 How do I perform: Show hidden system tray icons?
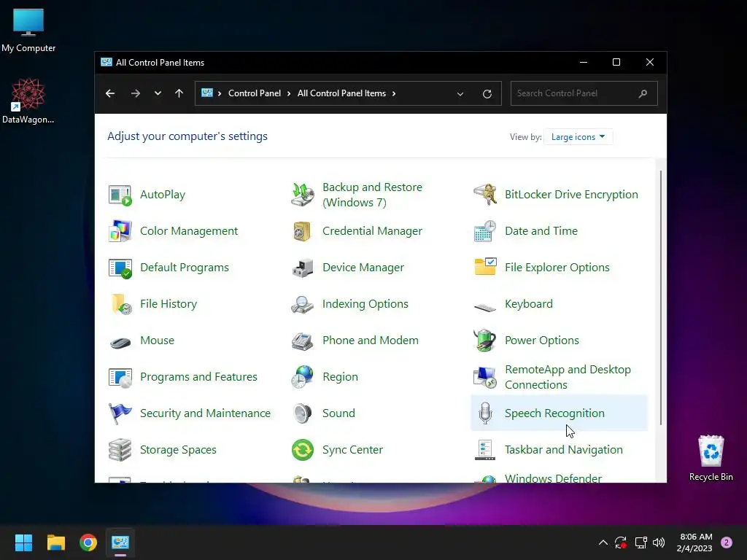[x=603, y=542]
